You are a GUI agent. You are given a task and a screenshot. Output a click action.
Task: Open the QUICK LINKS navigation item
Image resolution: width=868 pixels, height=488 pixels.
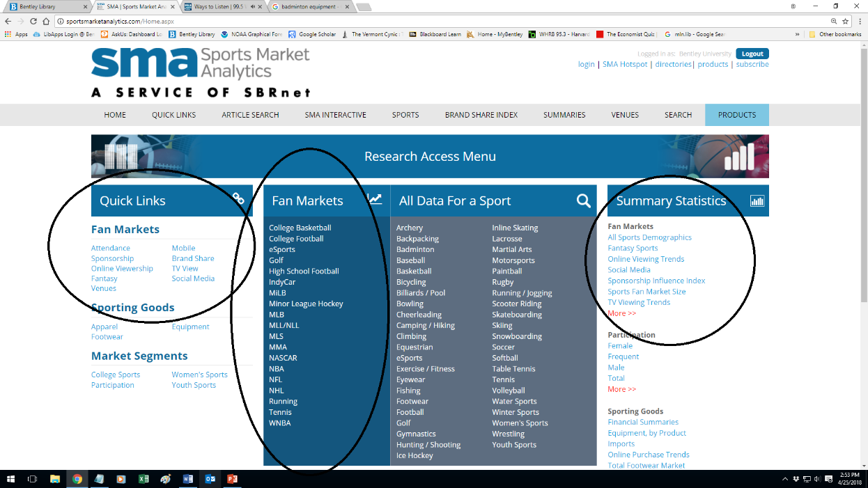[x=173, y=115]
